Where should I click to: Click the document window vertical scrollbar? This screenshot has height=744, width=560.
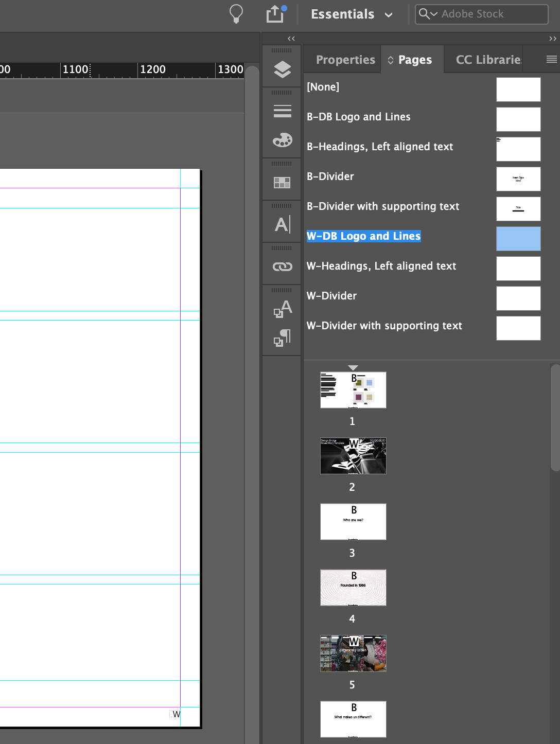pos(252,404)
